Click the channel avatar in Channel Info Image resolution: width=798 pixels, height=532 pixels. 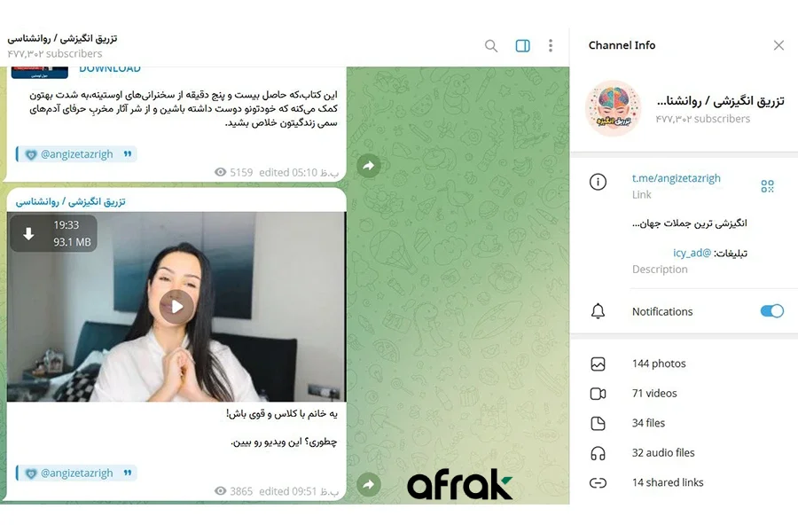(x=614, y=108)
